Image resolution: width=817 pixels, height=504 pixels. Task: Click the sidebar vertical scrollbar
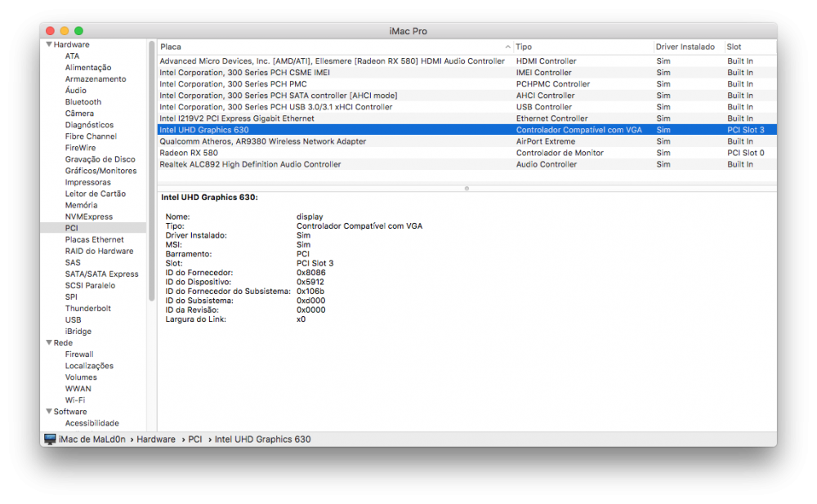pyautogui.click(x=152, y=171)
